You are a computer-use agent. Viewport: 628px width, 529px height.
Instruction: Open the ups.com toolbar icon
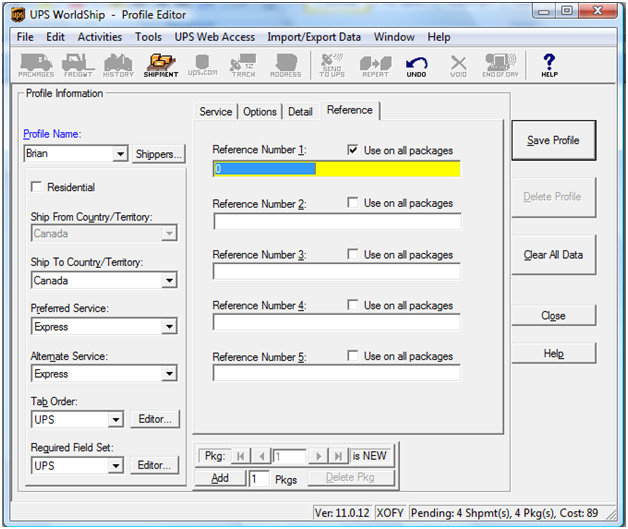click(203, 65)
